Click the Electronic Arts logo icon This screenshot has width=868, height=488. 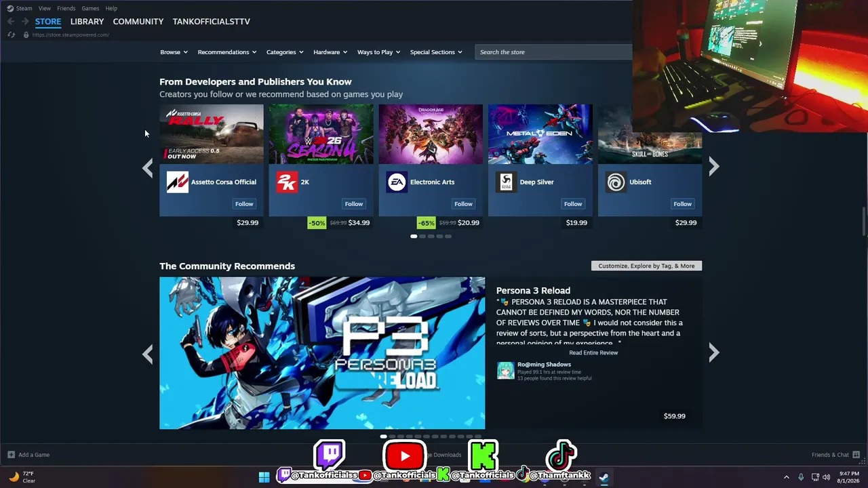tap(397, 182)
